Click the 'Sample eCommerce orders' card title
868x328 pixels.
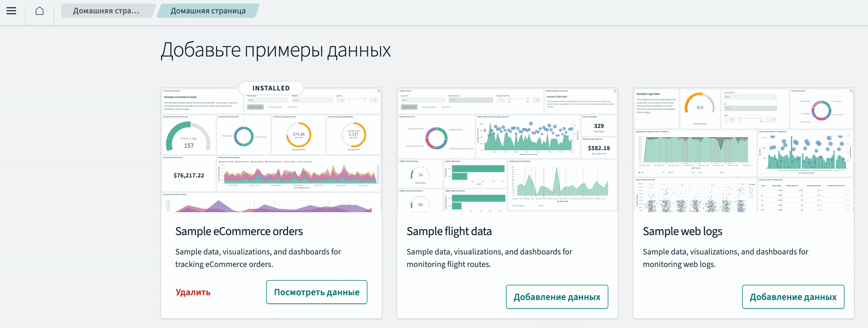239,231
